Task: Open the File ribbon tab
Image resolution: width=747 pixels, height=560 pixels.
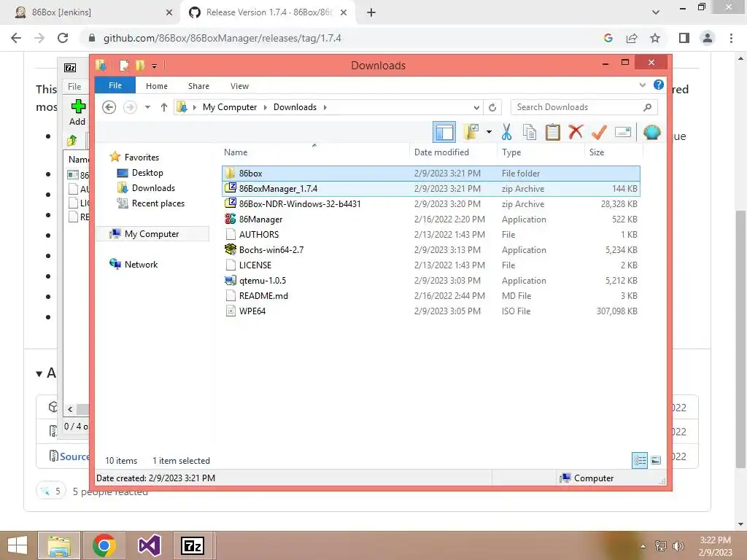Action: 115,85
